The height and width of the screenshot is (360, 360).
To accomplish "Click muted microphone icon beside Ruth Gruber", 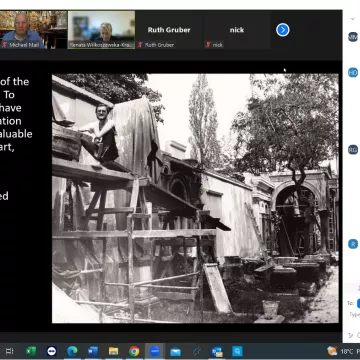I will pos(140,45).
